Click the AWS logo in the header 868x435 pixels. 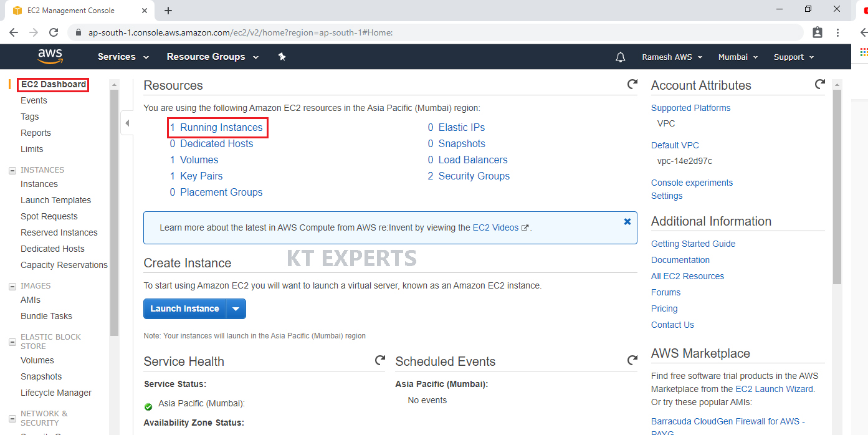pos(50,56)
